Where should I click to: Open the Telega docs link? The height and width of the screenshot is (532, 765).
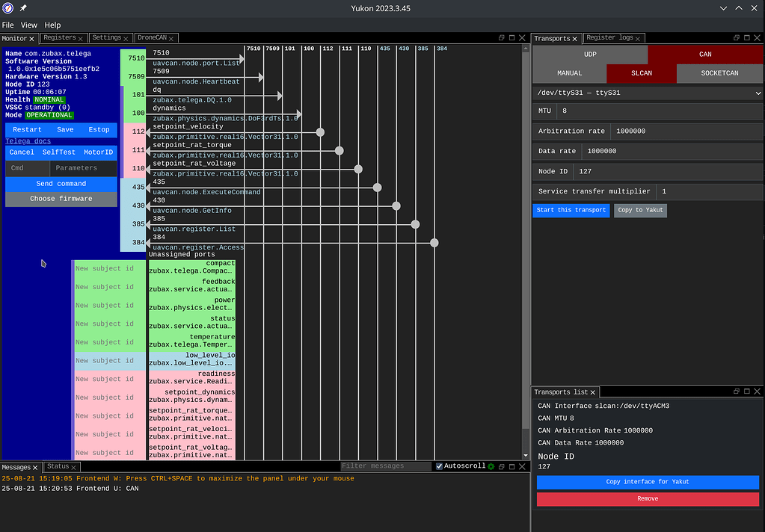[28, 141]
